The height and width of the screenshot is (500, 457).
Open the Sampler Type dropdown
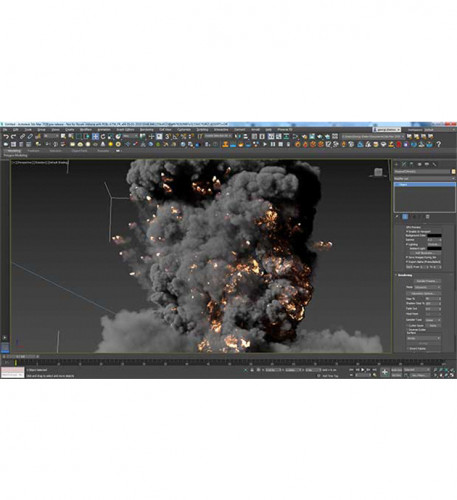pos(432,320)
